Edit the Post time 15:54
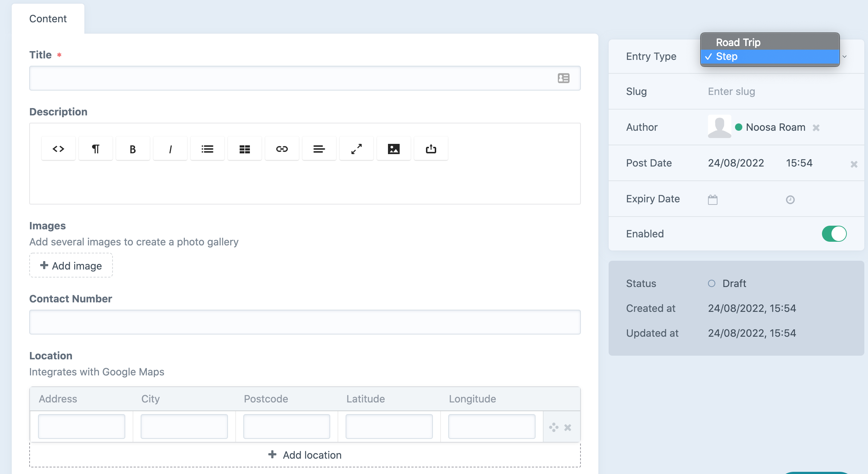This screenshot has height=474, width=868. [799, 163]
